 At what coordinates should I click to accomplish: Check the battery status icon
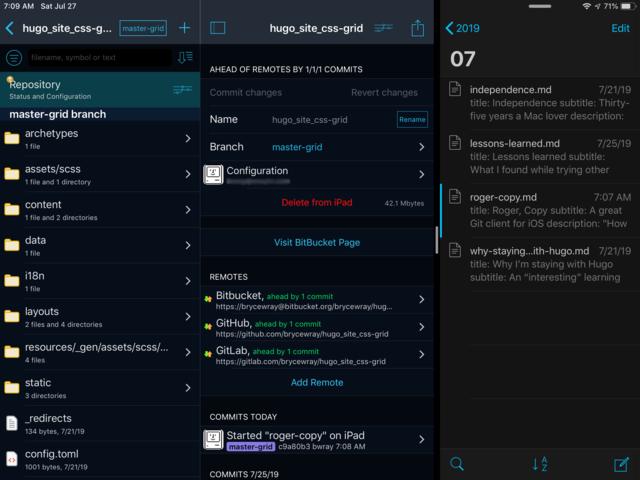pyautogui.click(x=627, y=6)
